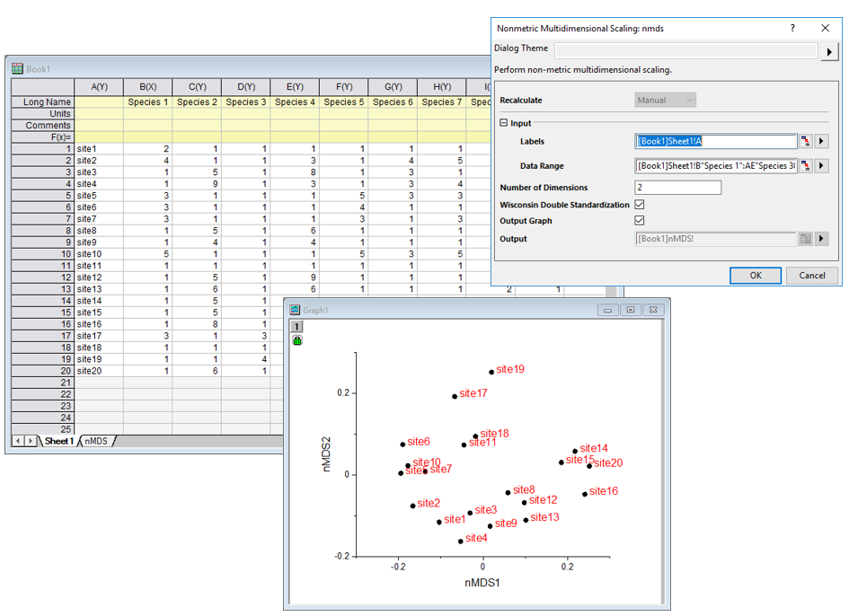Uncheck the Output Graph checkbox
The width and height of the screenshot is (849, 616).
pos(640,221)
